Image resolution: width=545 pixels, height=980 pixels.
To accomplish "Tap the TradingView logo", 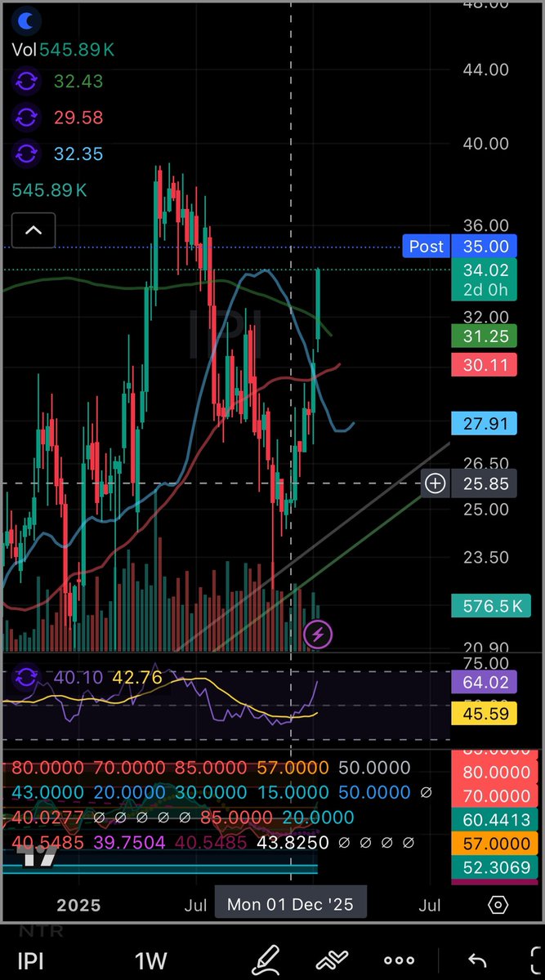I will [37, 858].
